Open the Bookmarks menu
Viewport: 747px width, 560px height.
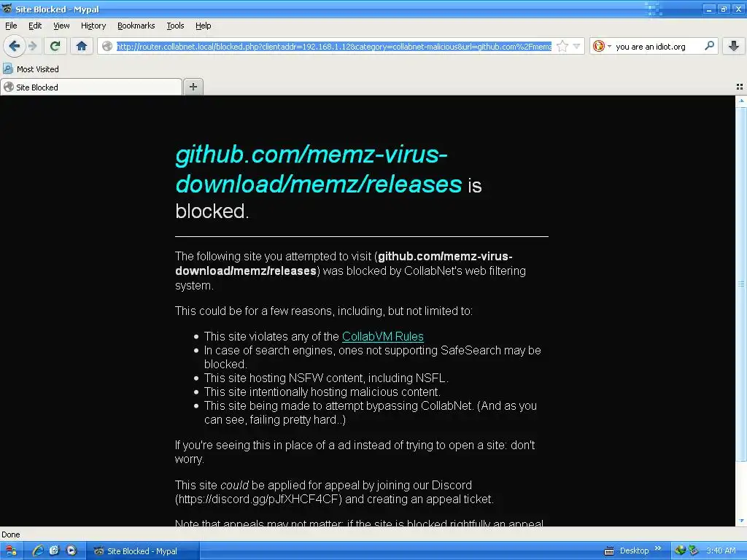pyautogui.click(x=136, y=26)
